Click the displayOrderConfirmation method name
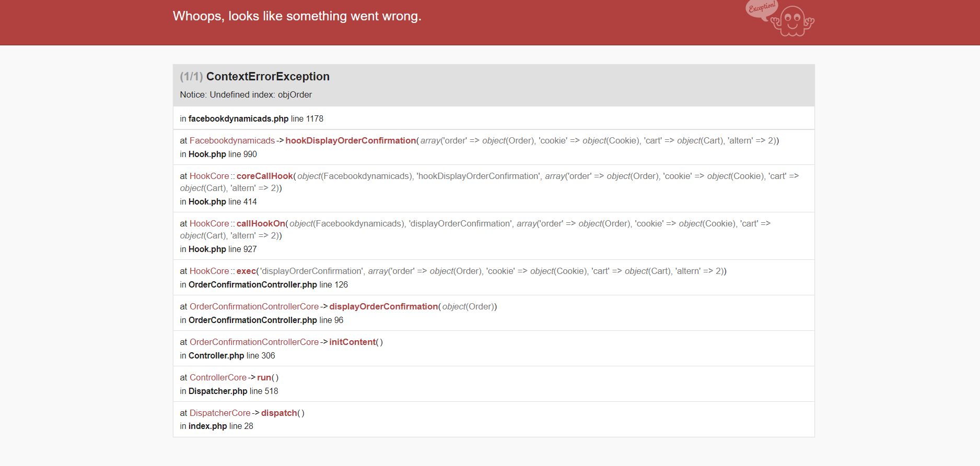980x466 pixels. (383, 307)
